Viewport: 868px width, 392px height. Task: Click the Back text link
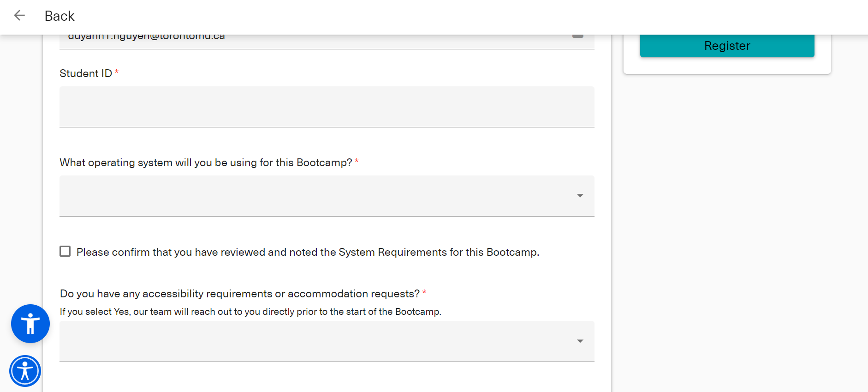pyautogui.click(x=59, y=16)
